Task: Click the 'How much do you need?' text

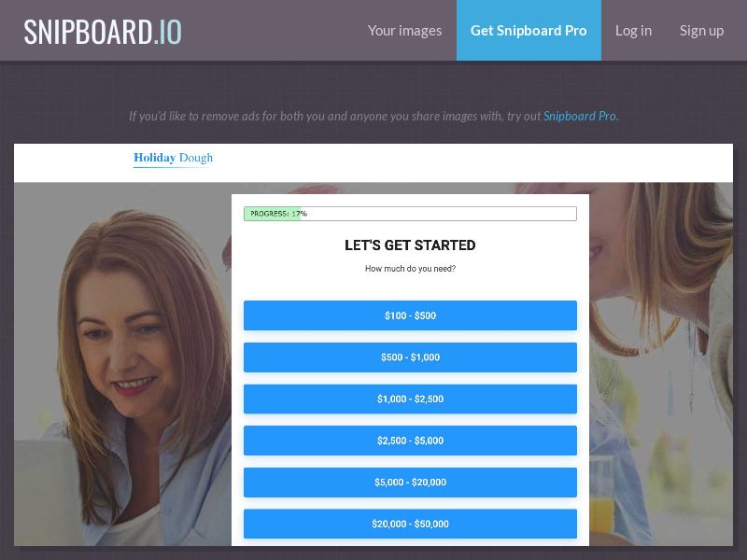Action: click(x=410, y=269)
